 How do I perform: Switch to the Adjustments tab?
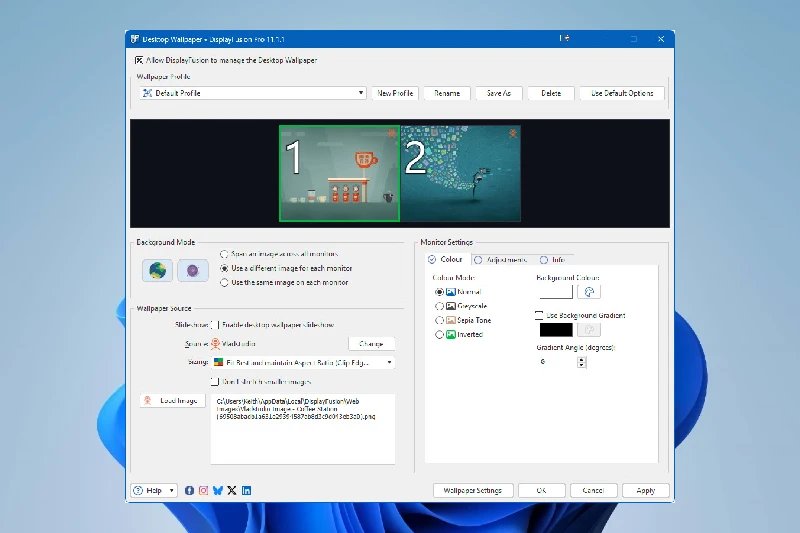point(501,260)
